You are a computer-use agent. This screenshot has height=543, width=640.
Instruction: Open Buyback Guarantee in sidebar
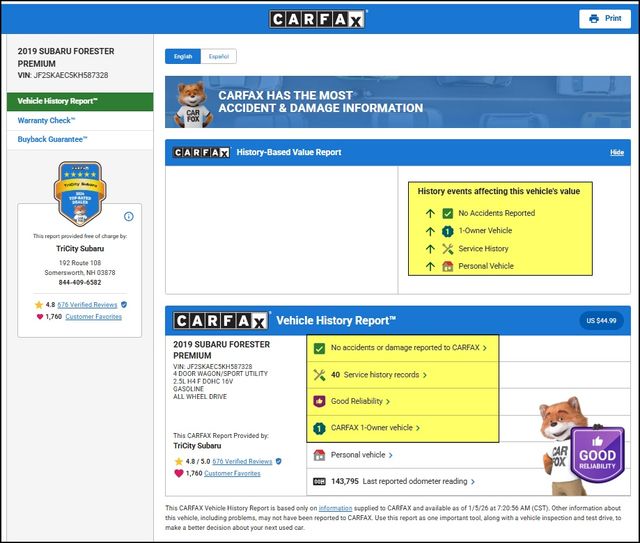coord(52,139)
